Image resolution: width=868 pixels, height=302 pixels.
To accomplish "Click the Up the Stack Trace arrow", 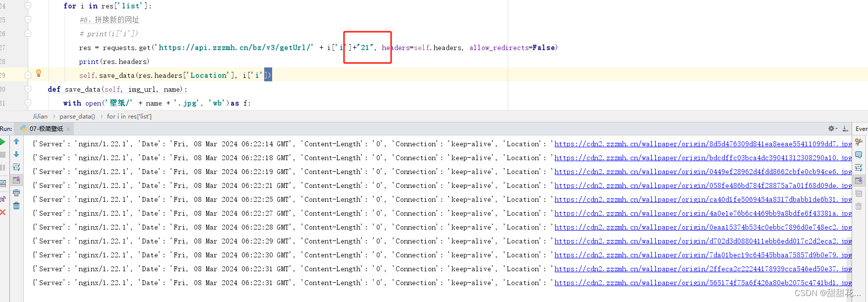I will [16, 142].
